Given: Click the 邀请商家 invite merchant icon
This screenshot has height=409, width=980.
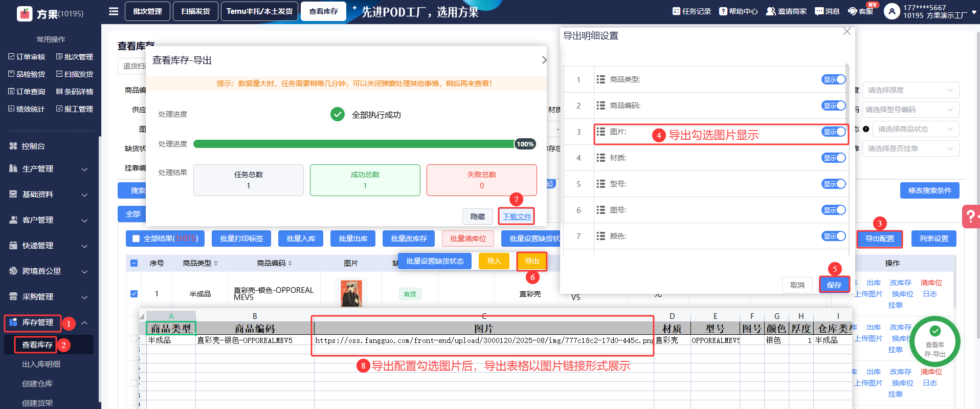Looking at the screenshot, I should point(771,11).
